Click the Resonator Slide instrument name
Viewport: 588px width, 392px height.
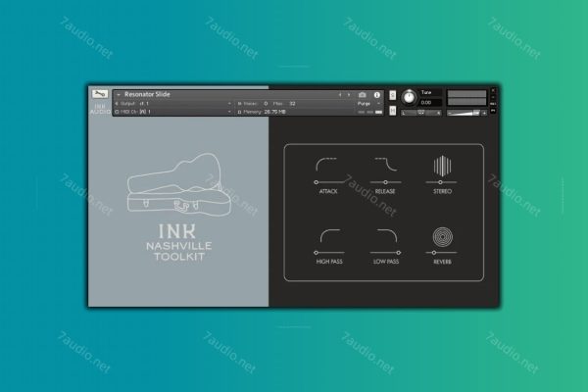[x=147, y=94]
